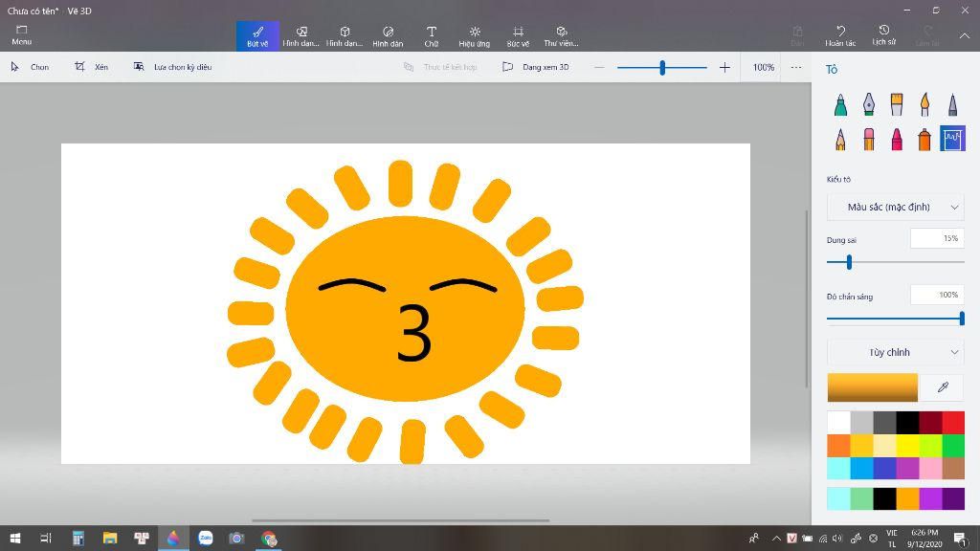Viewport: 980px width, 551px height.
Task: Select the Pencil tool
Action: pyautogui.click(x=840, y=139)
